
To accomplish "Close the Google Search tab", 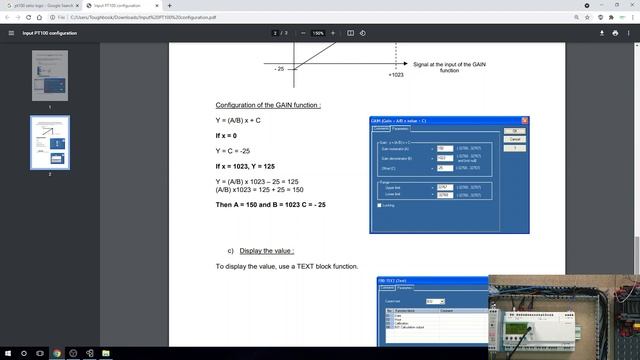I will point(77,6).
